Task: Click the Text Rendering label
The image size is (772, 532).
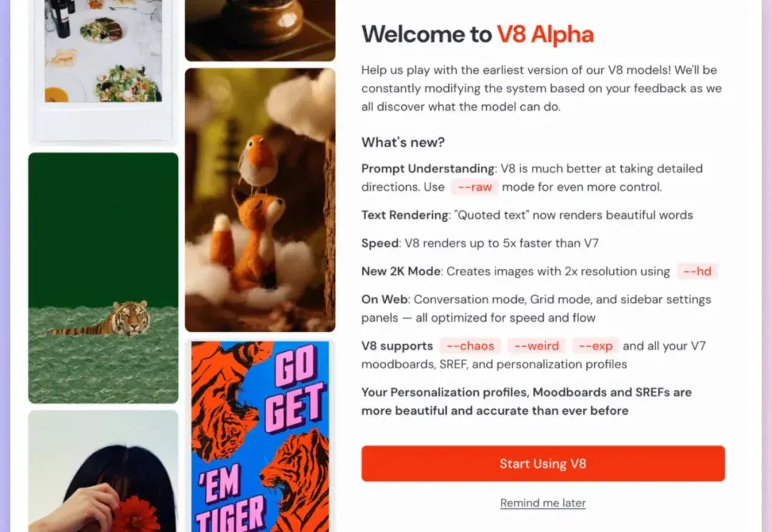Action: pos(405,215)
